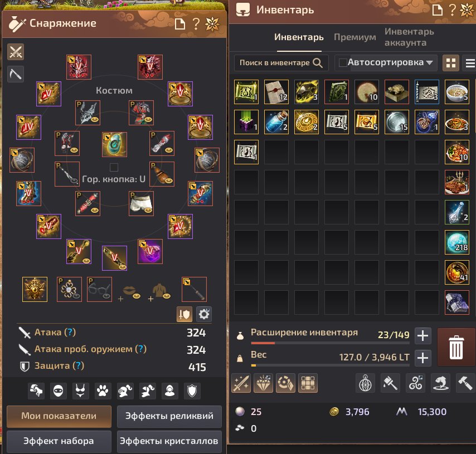Switch to the Премиум tab
The width and height of the screenshot is (476, 454).
point(354,37)
